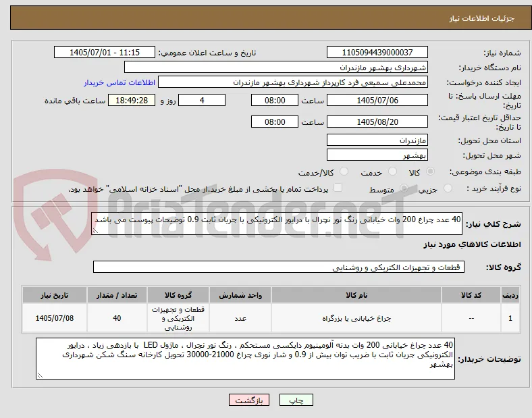Viewport: 532px width, 418px height.
Task: Select the جزیی purchase type radio
Action: [x=448, y=188]
